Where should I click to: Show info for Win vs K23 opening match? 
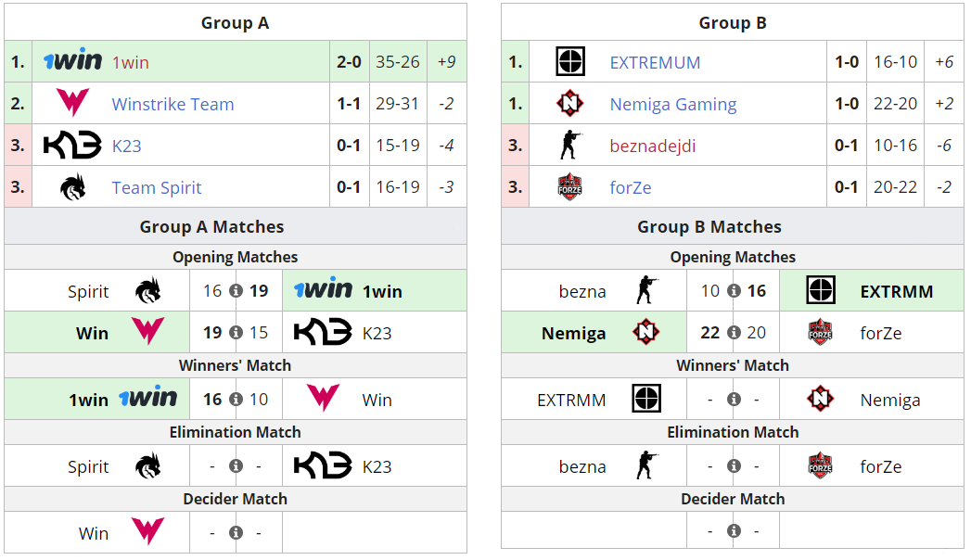tap(236, 333)
